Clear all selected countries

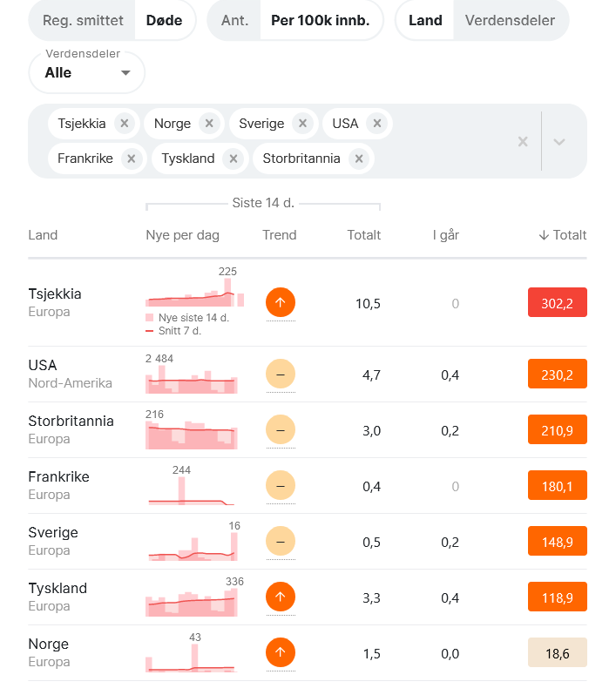pyautogui.click(x=523, y=142)
